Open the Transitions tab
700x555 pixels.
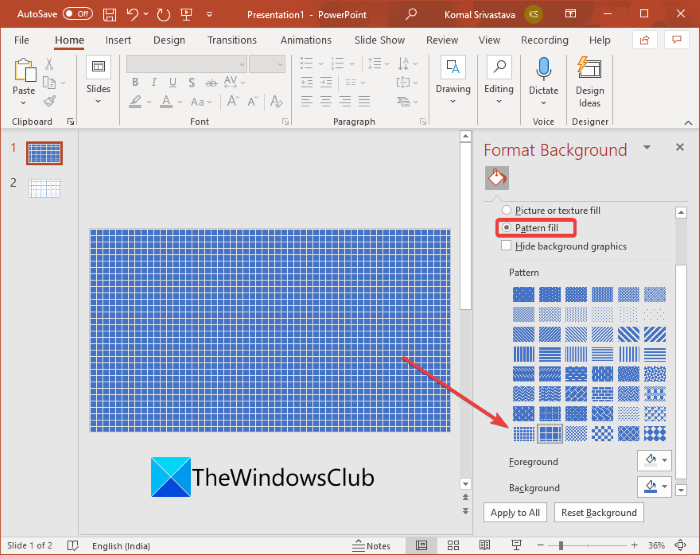pos(232,40)
